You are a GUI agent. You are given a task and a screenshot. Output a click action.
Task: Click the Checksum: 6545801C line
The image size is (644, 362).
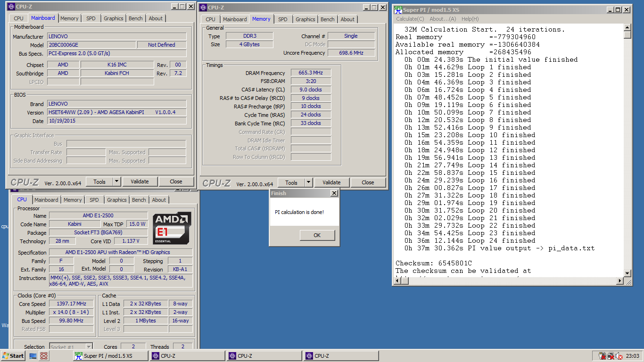tap(434, 263)
